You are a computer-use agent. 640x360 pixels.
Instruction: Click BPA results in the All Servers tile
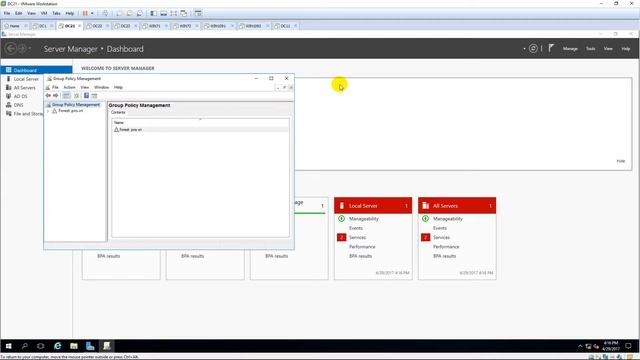[444, 256]
